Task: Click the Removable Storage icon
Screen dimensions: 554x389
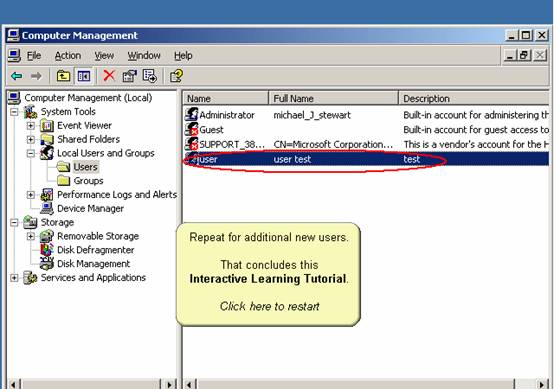Action: (x=47, y=236)
